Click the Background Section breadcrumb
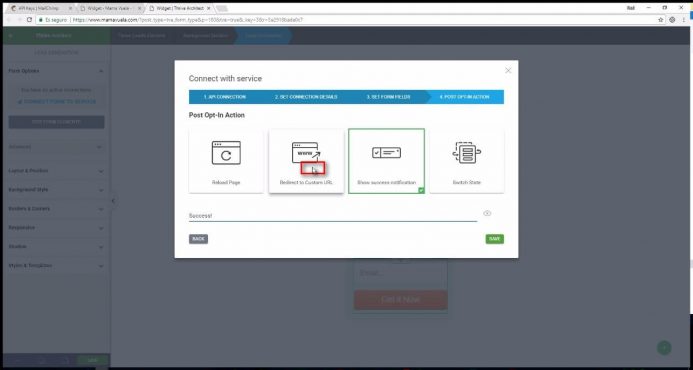Viewport: 693px width, 370px height. click(205, 35)
